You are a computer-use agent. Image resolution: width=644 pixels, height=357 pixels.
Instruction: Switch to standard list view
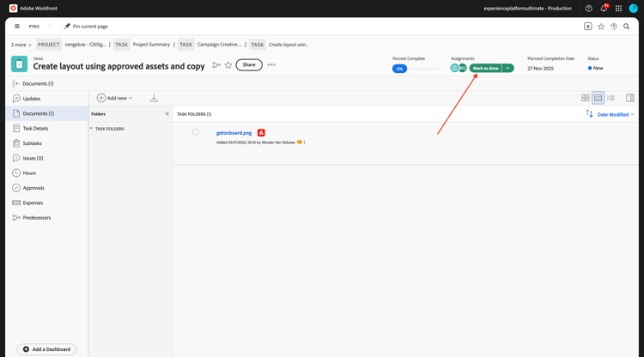598,98
